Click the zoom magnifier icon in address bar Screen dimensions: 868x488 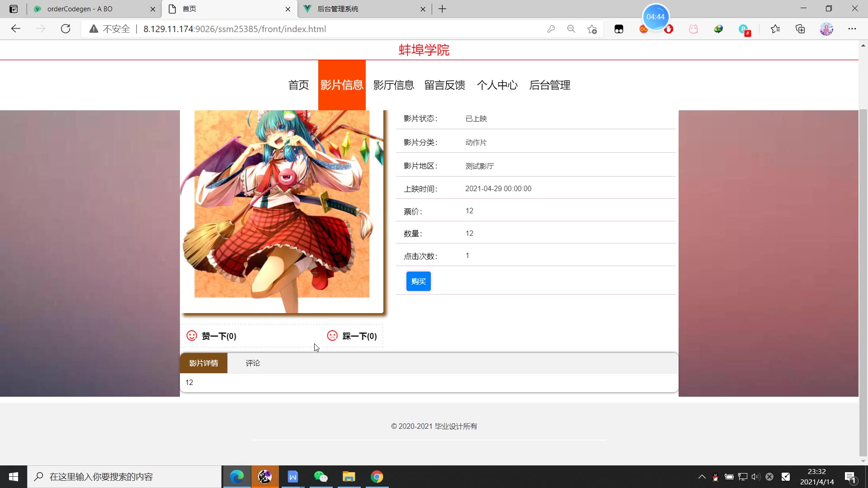coord(571,29)
